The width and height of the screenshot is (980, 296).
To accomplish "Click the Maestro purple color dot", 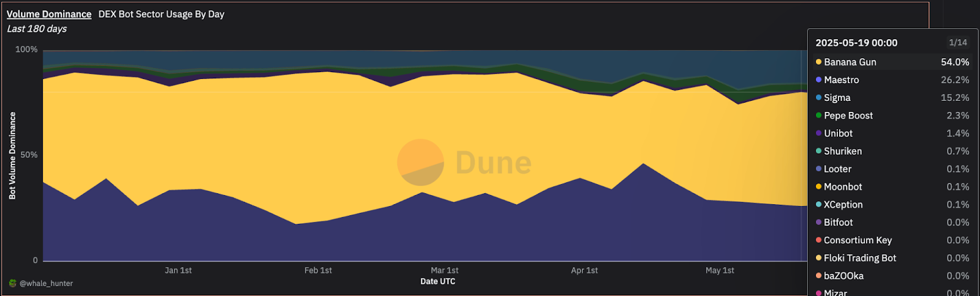I will coord(818,80).
